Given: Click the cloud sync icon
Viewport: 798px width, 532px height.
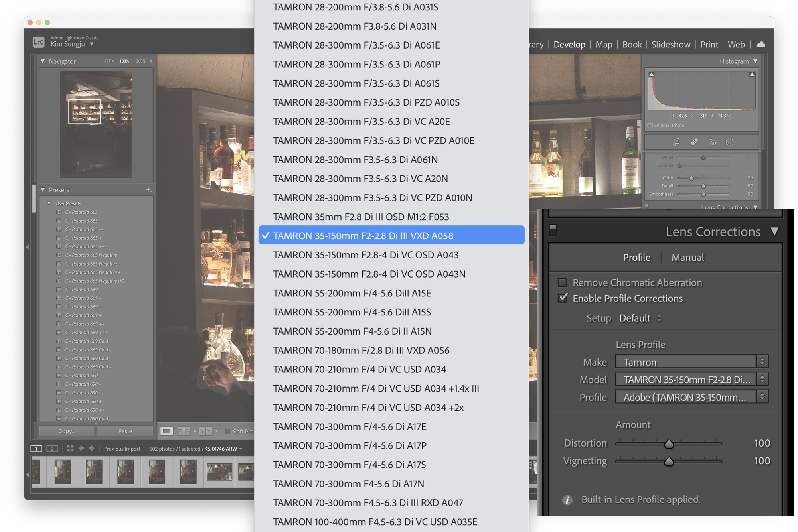Looking at the screenshot, I should [x=760, y=44].
